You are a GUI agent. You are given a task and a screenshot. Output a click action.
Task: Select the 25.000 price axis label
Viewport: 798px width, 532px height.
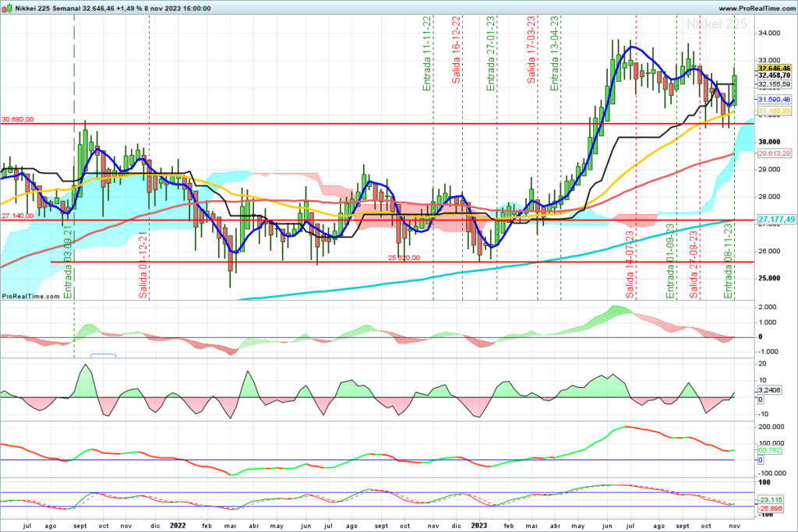[x=769, y=278]
